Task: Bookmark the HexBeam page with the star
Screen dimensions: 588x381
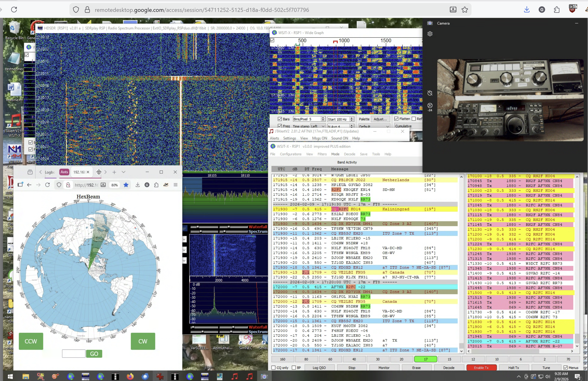Action: 126,185
